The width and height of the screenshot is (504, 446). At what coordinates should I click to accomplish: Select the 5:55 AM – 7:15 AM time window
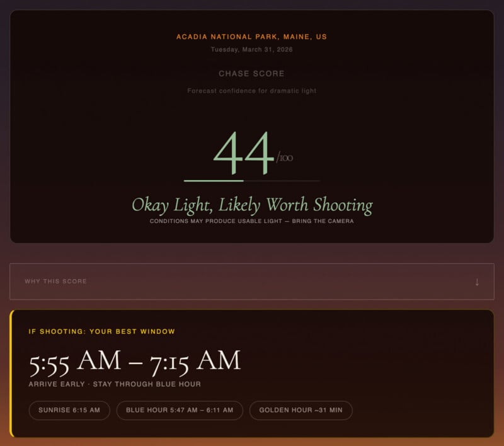click(135, 360)
